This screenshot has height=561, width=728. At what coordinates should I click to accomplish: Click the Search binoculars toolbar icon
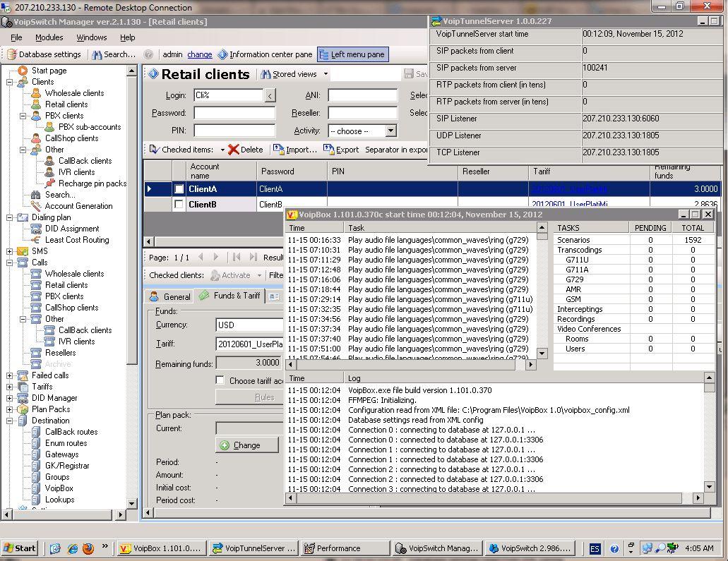click(x=97, y=55)
